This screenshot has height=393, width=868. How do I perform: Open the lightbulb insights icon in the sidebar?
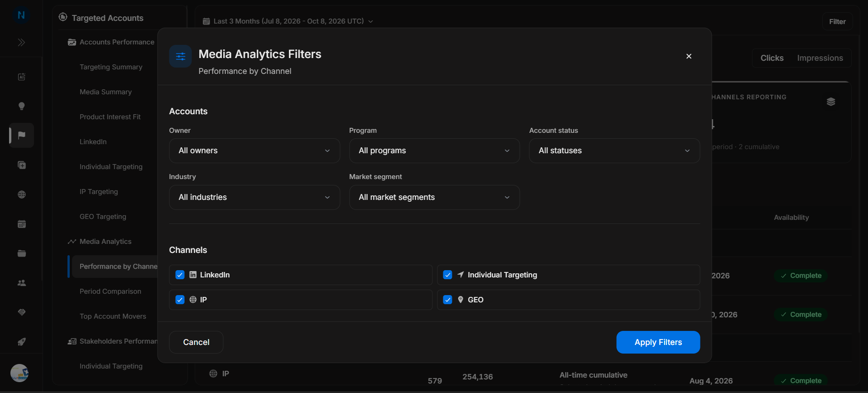point(21,106)
